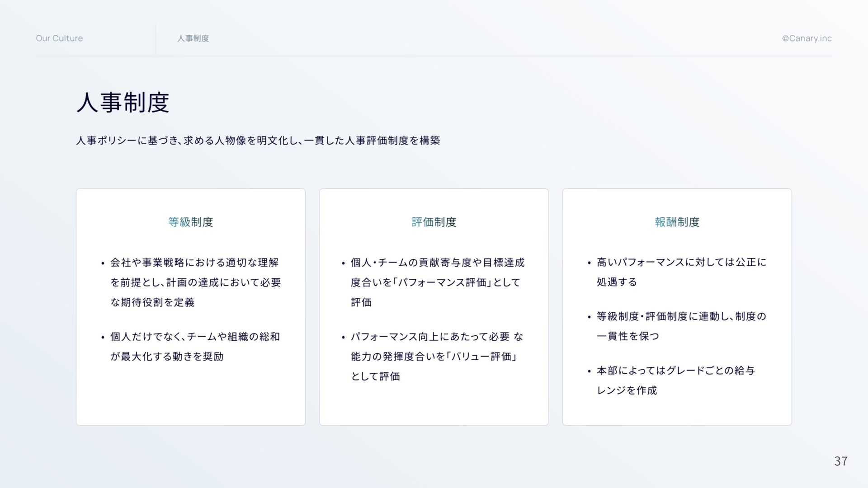The image size is (868, 488).
Task: Click the large 人事制度 page title
Action: (x=123, y=103)
